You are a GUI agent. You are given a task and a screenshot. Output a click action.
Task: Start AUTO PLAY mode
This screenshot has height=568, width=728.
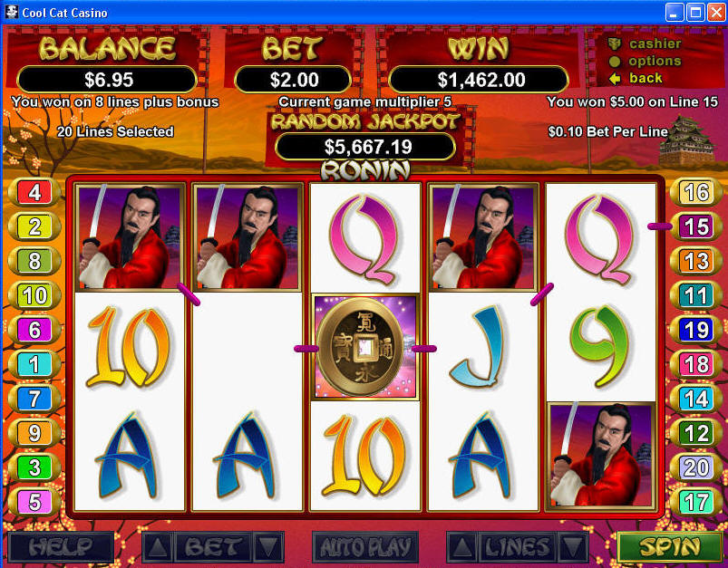click(x=365, y=547)
